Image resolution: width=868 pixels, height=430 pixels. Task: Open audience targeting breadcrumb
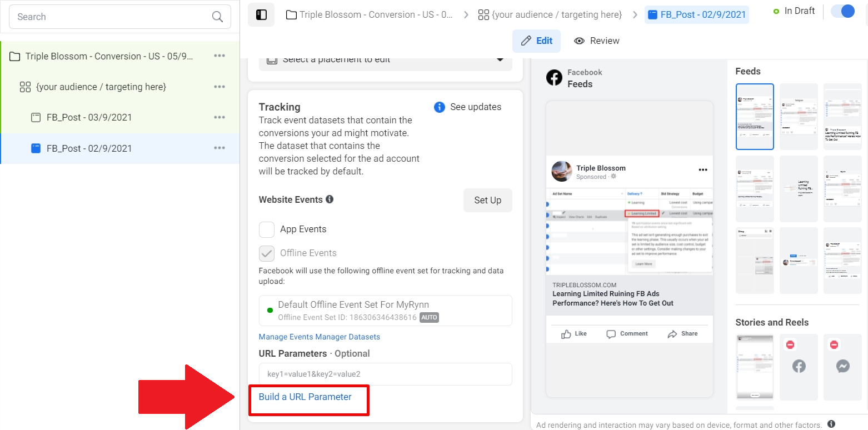click(551, 15)
